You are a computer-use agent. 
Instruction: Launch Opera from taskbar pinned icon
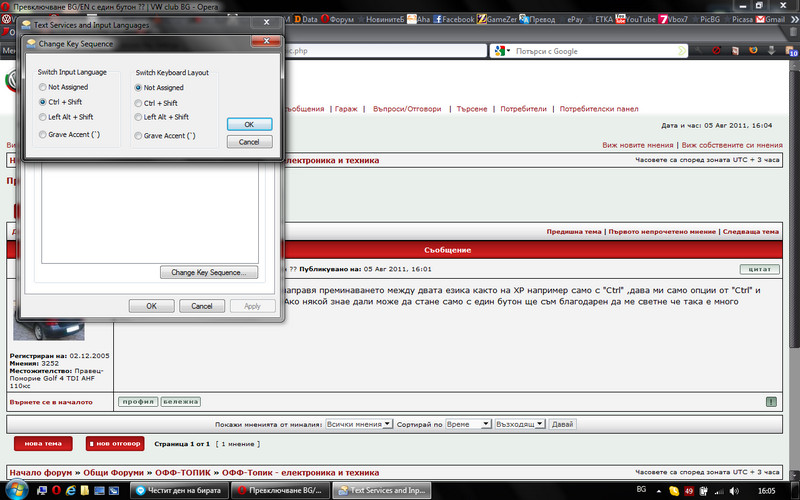pyautogui.click(x=57, y=490)
